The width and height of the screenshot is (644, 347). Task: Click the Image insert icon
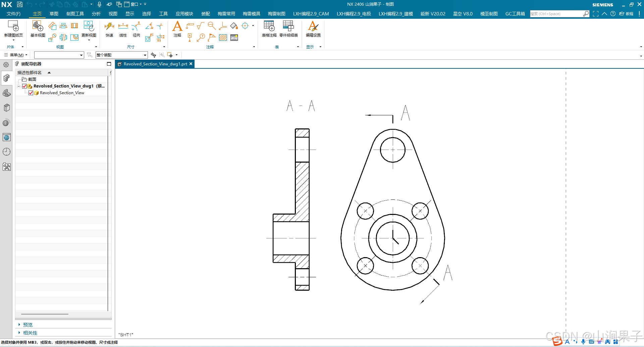point(234,38)
